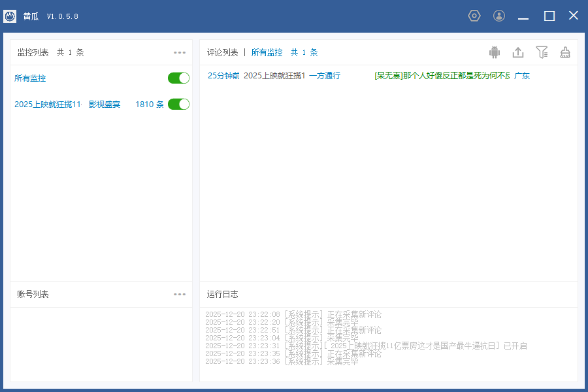588x392 pixels.
Task: Click the 黄瓜 application logo icon
Action: [10, 15]
